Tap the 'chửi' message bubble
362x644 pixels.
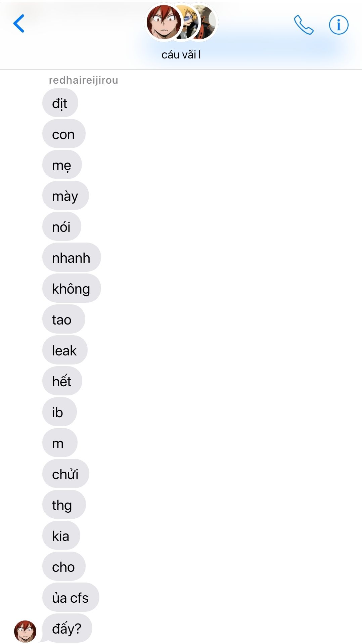[65, 474]
